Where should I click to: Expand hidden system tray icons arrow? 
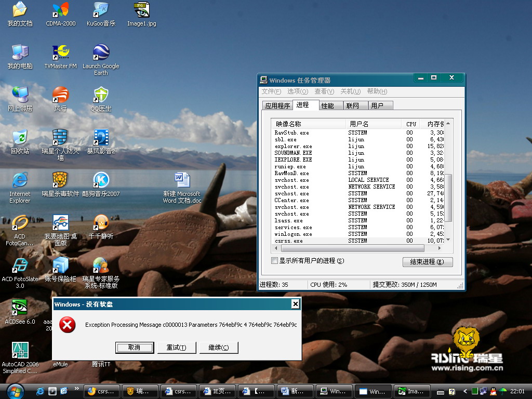point(465,391)
